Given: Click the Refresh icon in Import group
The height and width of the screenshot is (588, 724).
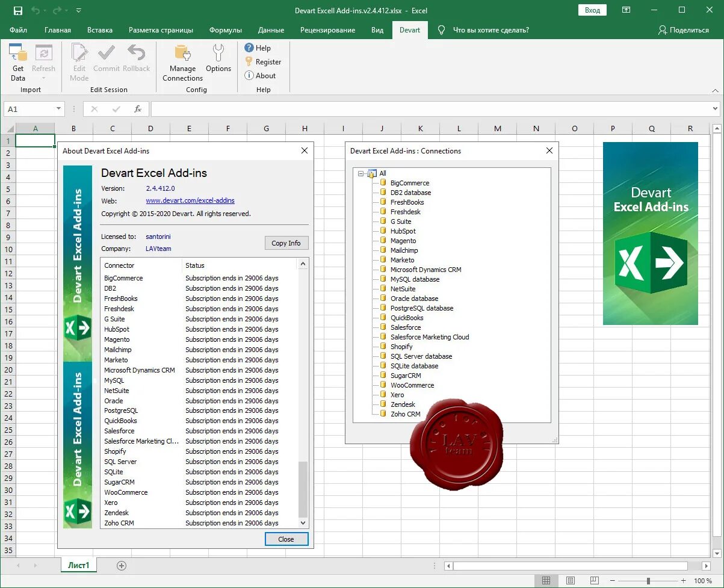Looking at the screenshot, I should [x=43, y=54].
